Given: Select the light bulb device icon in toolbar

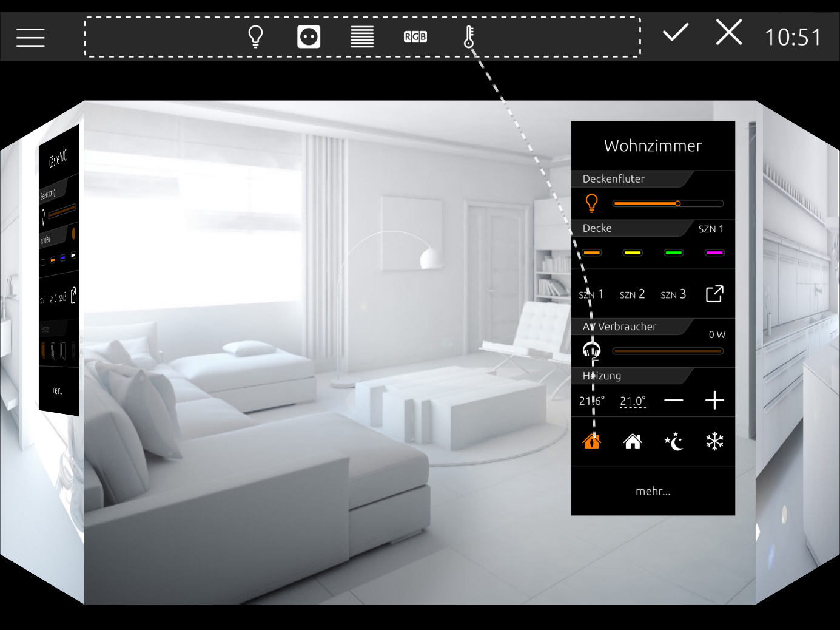Looking at the screenshot, I should point(256,37).
